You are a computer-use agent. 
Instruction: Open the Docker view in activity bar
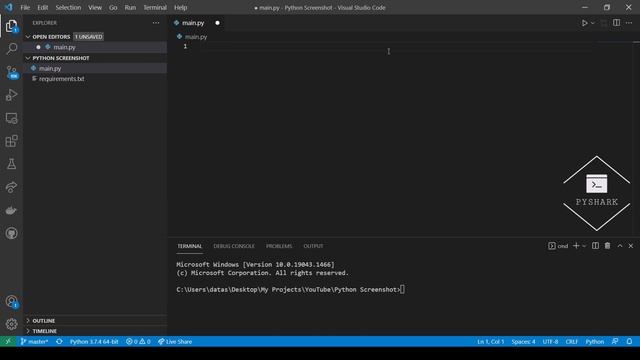[x=11, y=210]
